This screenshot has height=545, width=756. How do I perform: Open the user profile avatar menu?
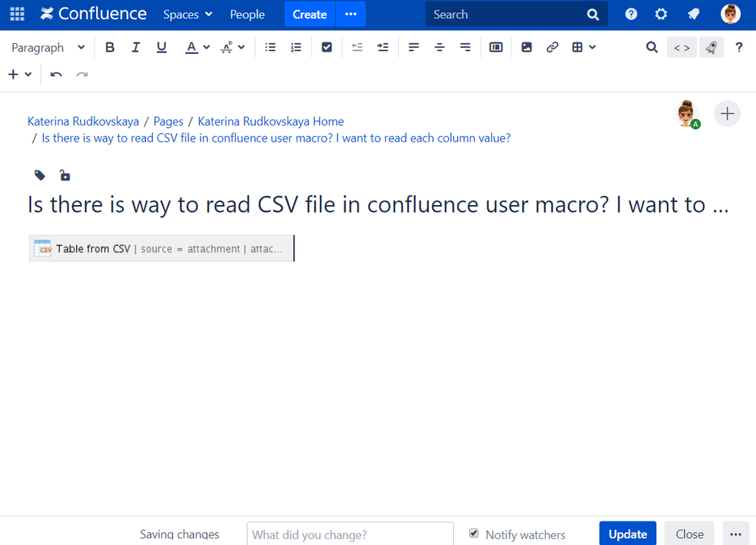coord(730,14)
